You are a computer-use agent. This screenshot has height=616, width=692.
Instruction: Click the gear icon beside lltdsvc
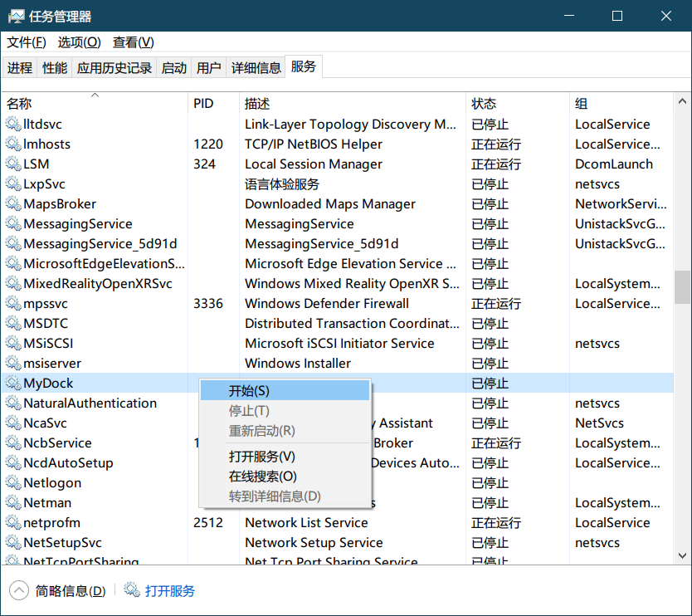(13, 124)
